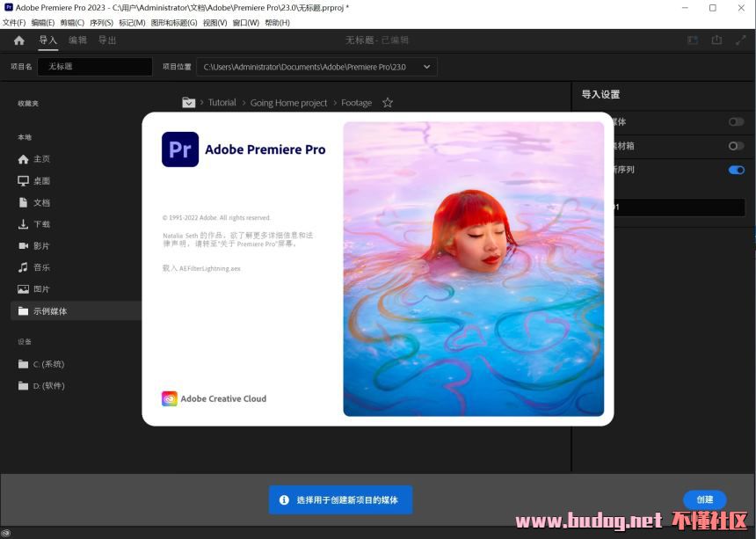This screenshot has width=756, height=539.
Task: Open the 序列(S) menu
Action: pyautogui.click(x=101, y=23)
